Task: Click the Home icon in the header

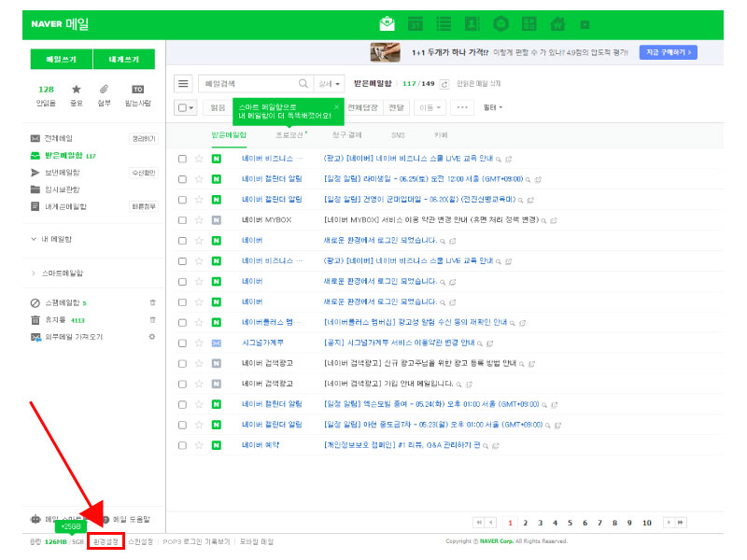Action: pos(557,23)
